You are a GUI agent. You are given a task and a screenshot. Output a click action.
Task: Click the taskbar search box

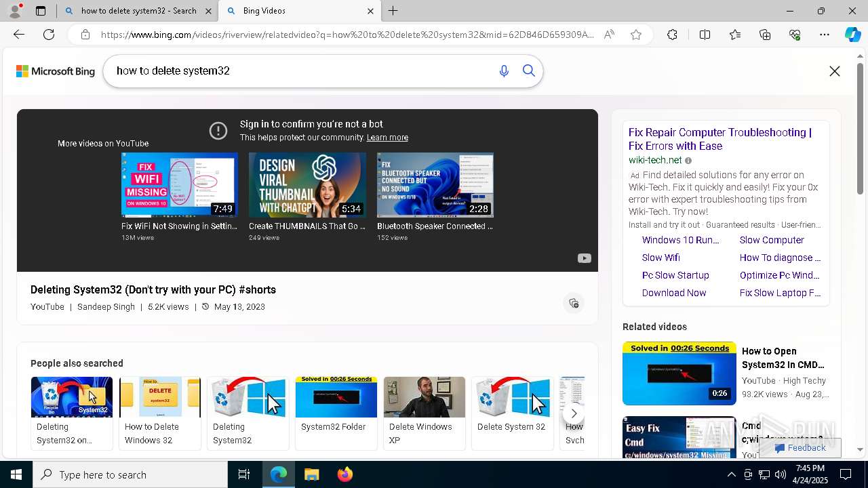point(130,474)
